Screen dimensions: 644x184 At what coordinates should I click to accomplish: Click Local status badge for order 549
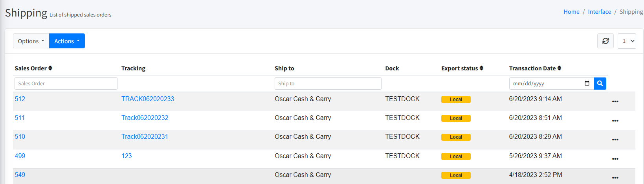(x=456, y=175)
